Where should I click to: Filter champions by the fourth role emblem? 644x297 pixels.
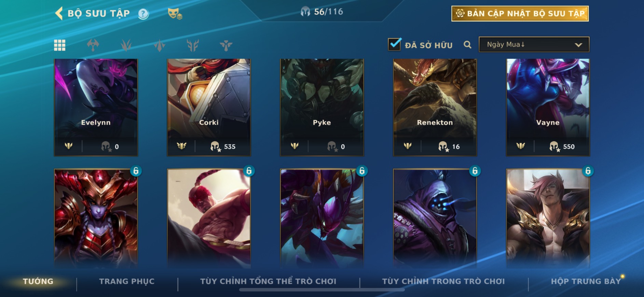click(193, 45)
